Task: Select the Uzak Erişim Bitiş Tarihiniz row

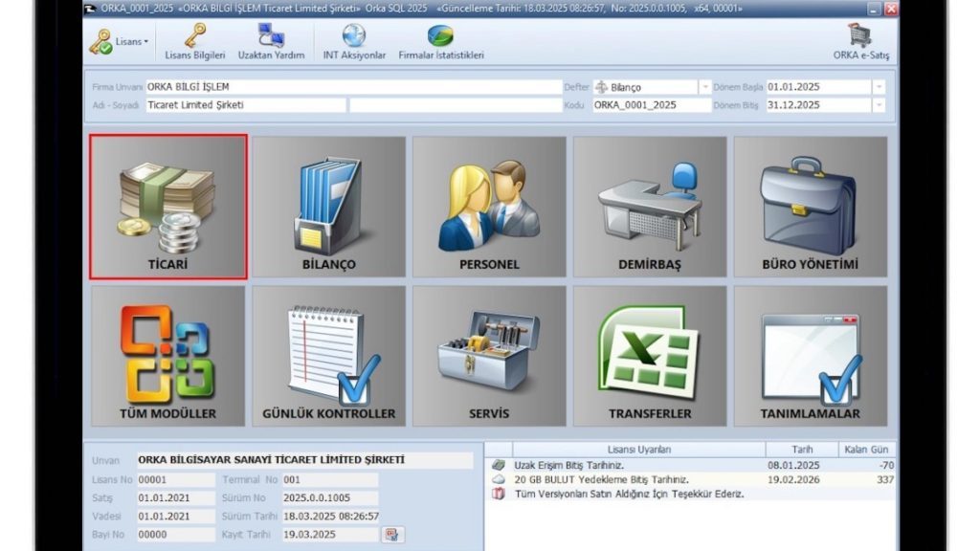Action: pyautogui.click(x=692, y=465)
